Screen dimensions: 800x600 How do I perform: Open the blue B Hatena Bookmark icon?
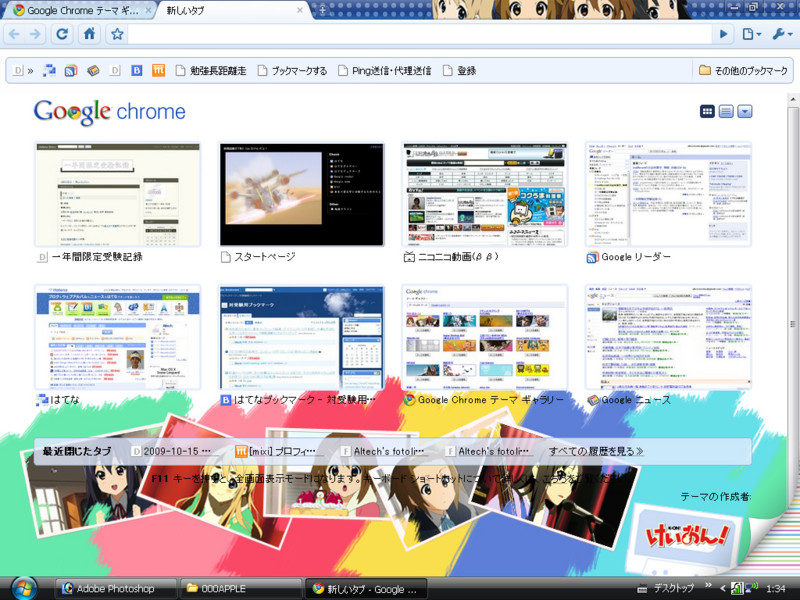[137, 70]
